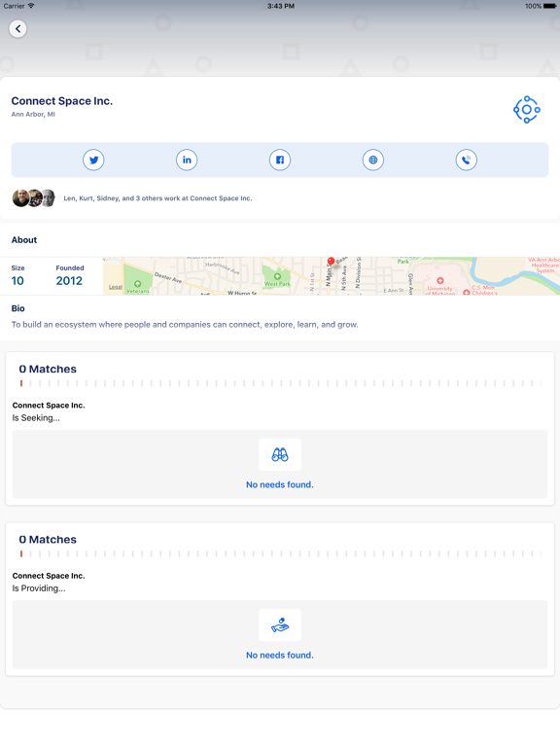Screen dimensions: 560x747
Task: Tap the About section heading
Action: pyautogui.click(x=24, y=240)
